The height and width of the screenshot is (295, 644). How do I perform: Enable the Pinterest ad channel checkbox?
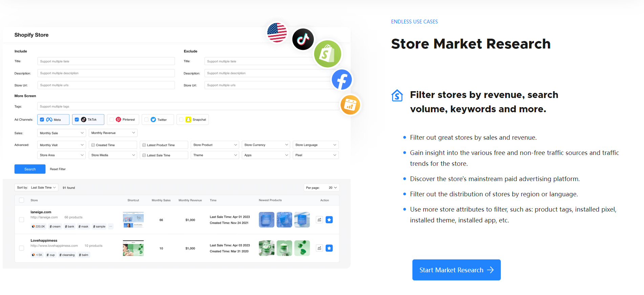point(112,120)
